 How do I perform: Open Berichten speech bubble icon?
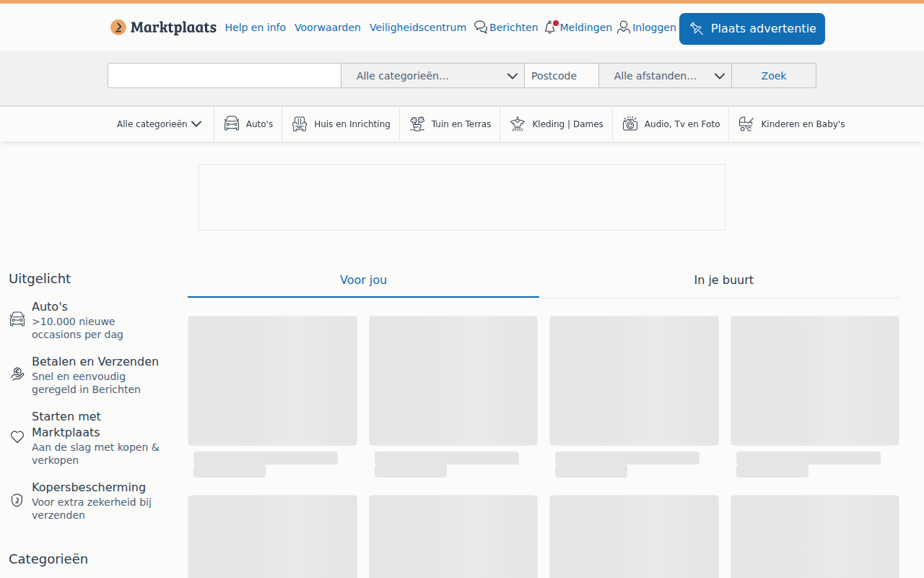(481, 27)
